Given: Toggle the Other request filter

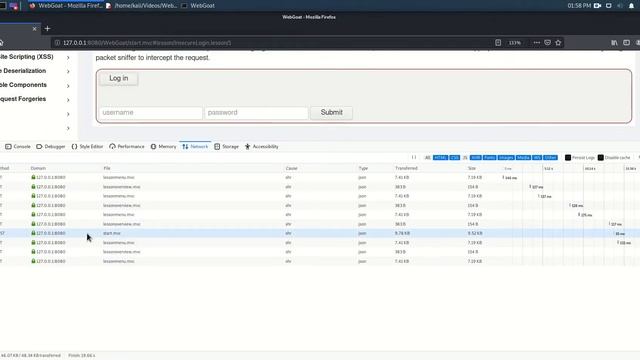Looking at the screenshot, I should tap(550, 158).
